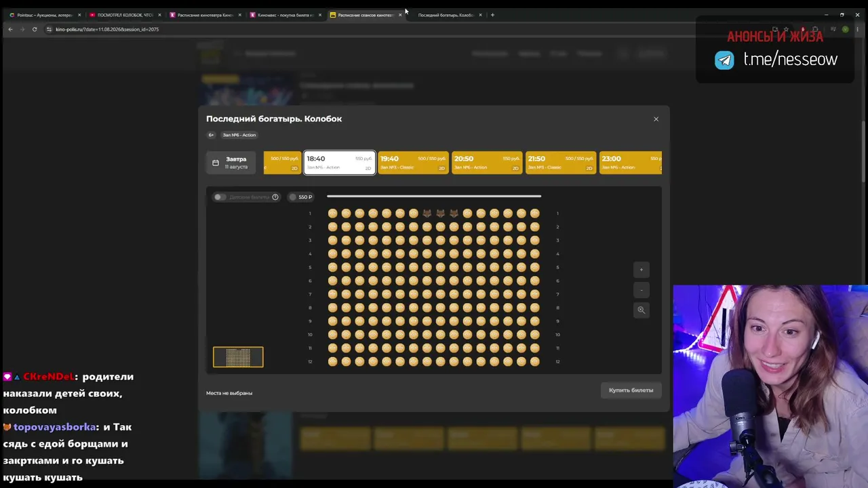The image size is (868, 488).
Task: Click the site information icon in address bar
Action: (49, 29)
